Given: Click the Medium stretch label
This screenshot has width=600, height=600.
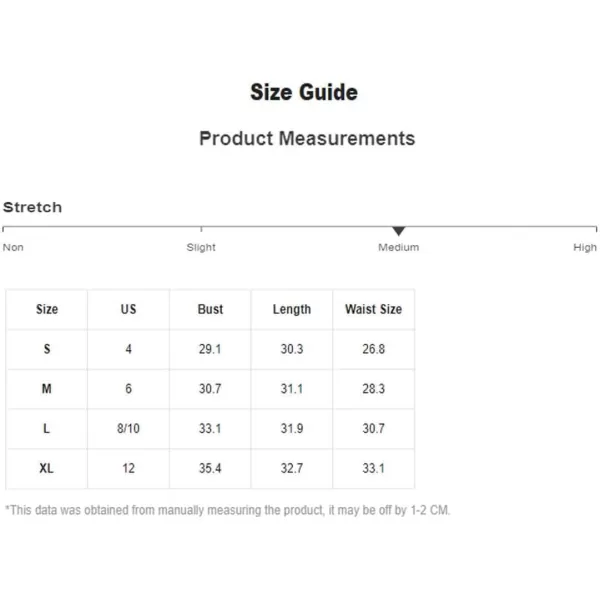Looking at the screenshot, I should 398,247.
